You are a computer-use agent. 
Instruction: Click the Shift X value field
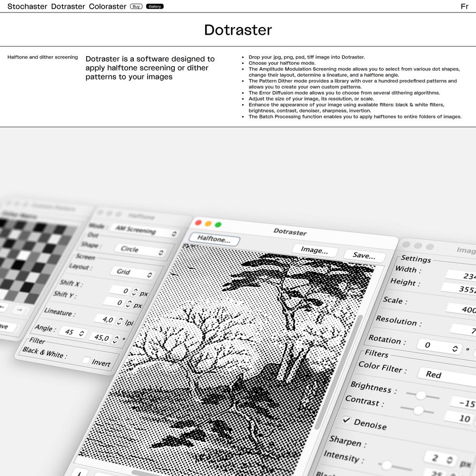119,291
